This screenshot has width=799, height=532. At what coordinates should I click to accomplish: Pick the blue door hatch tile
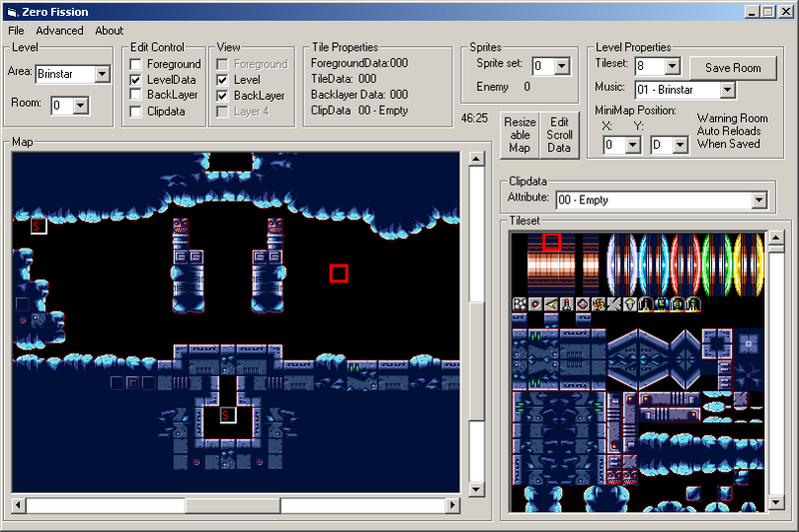654,265
